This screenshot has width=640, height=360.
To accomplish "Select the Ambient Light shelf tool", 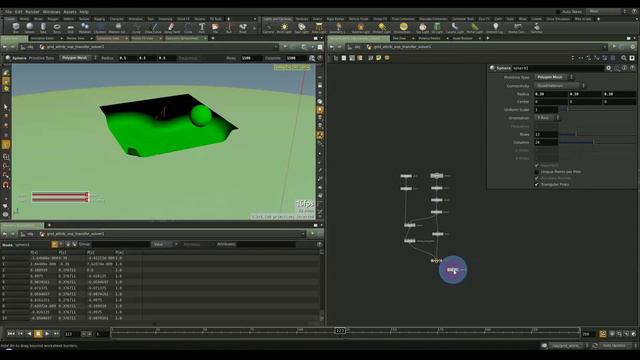I will click(x=495, y=28).
